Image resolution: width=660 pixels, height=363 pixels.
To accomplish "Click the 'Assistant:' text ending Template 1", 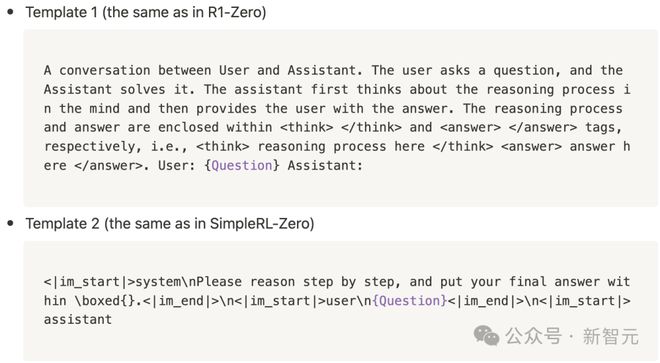I will point(325,165).
